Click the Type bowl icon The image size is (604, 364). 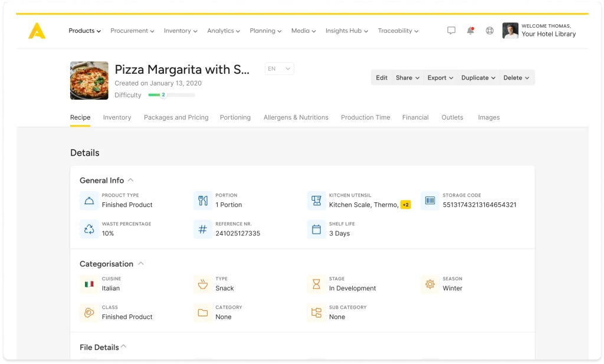point(203,284)
